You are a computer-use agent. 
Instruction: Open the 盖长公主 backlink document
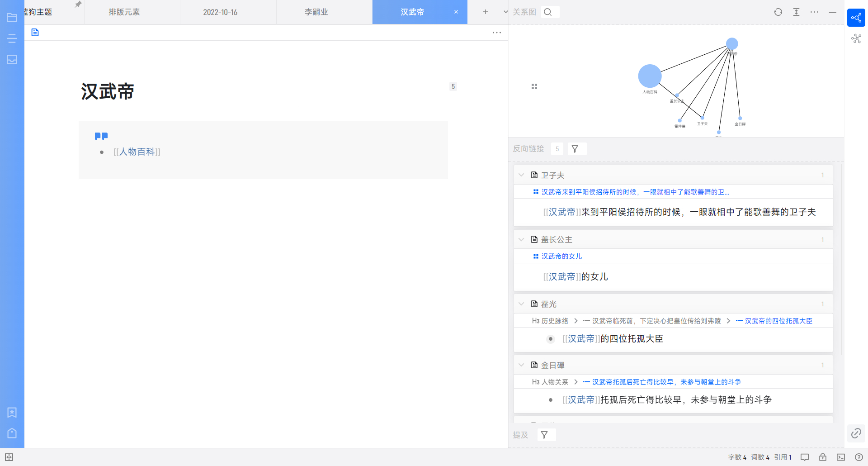click(557, 239)
